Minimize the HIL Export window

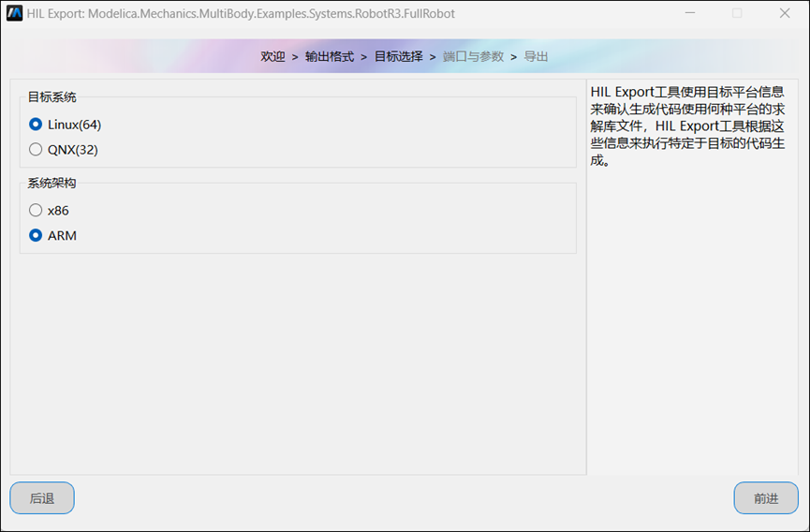coord(690,13)
